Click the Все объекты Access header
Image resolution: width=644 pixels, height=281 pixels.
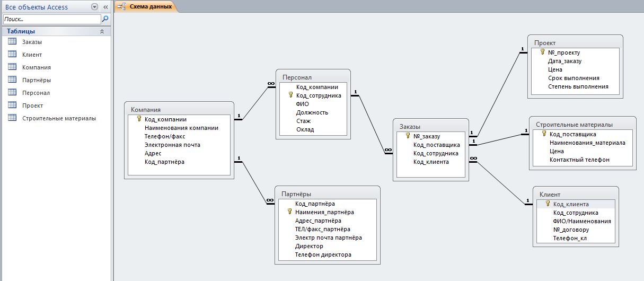click(37, 7)
